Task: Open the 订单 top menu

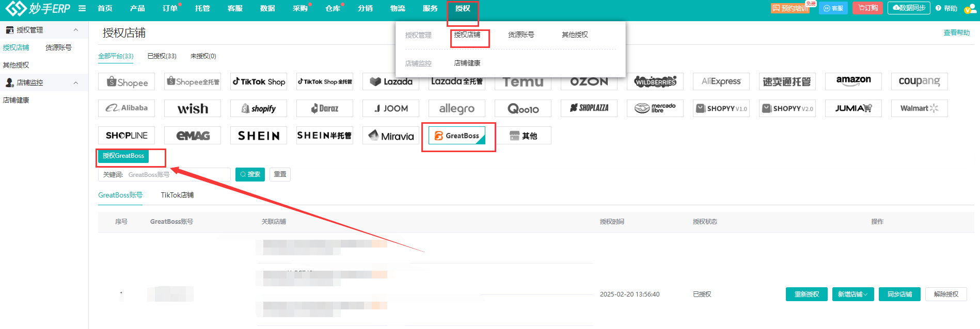Action: click(x=170, y=8)
